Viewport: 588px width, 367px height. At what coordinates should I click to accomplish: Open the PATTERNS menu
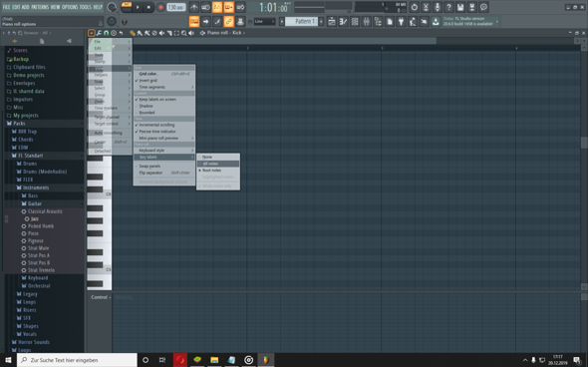(40, 7)
